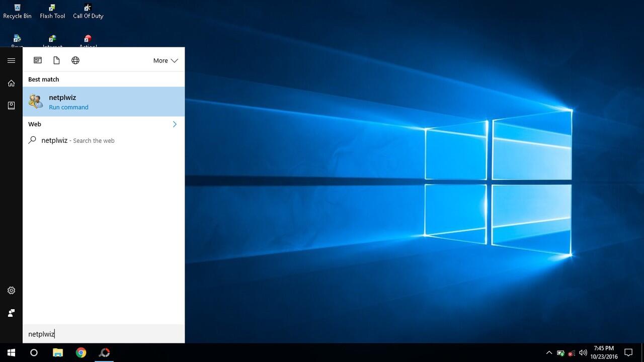Screen dimensions: 644x362
Task: Open the hamburger menu in search panel
Action: [x=11, y=60]
